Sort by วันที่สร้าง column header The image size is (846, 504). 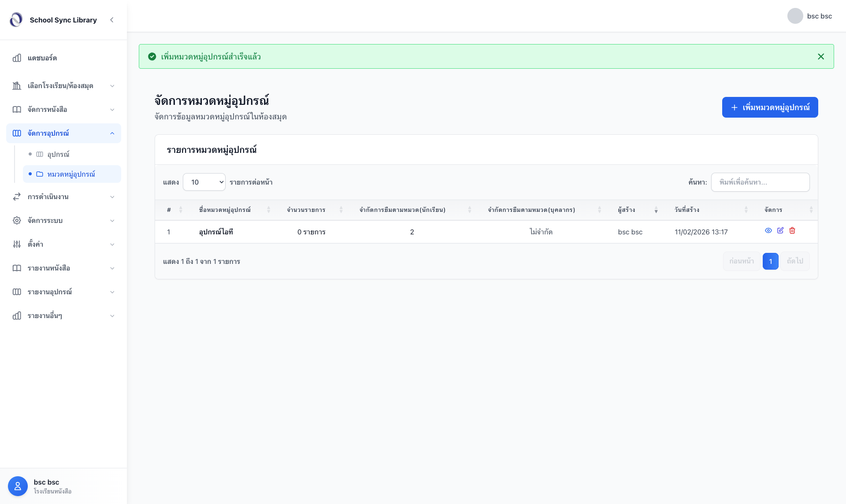(x=687, y=210)
